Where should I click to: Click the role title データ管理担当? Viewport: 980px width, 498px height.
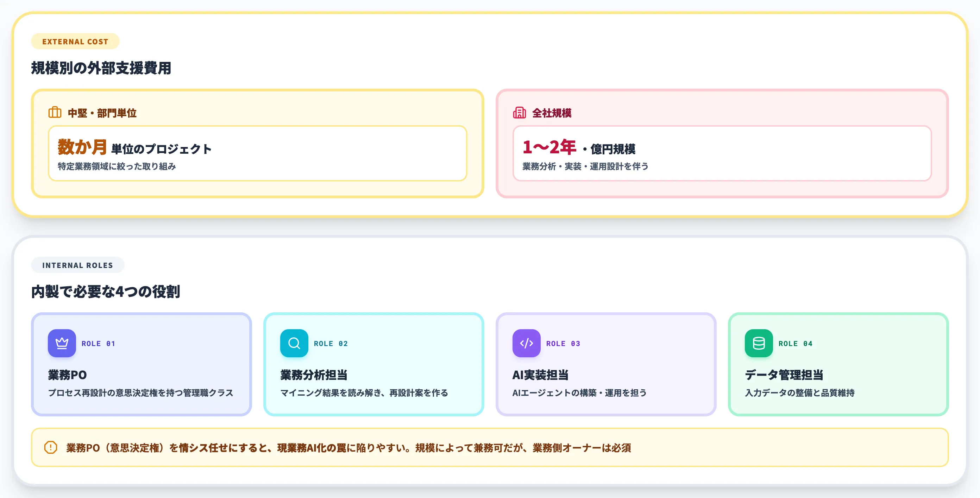click(784, 375)
